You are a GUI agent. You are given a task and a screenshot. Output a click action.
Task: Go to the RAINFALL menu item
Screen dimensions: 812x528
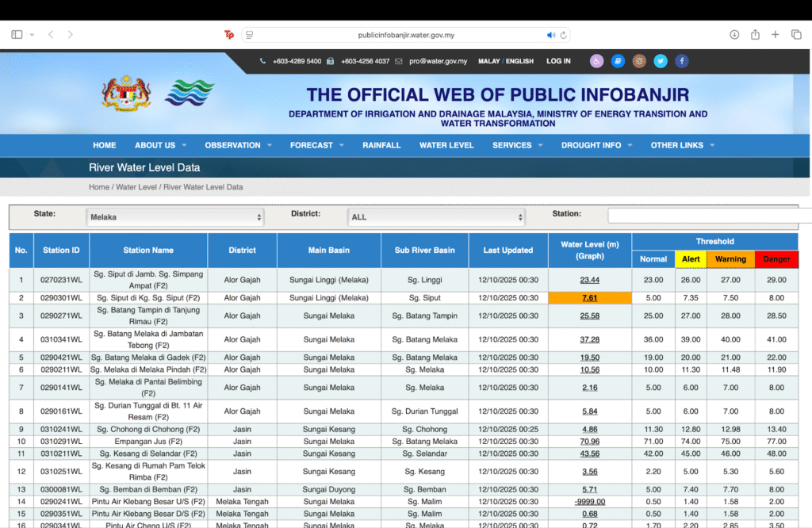point(381,145)
